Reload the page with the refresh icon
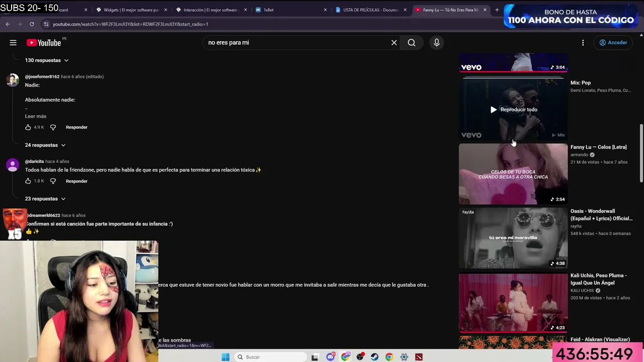 (x=32, y=24)
